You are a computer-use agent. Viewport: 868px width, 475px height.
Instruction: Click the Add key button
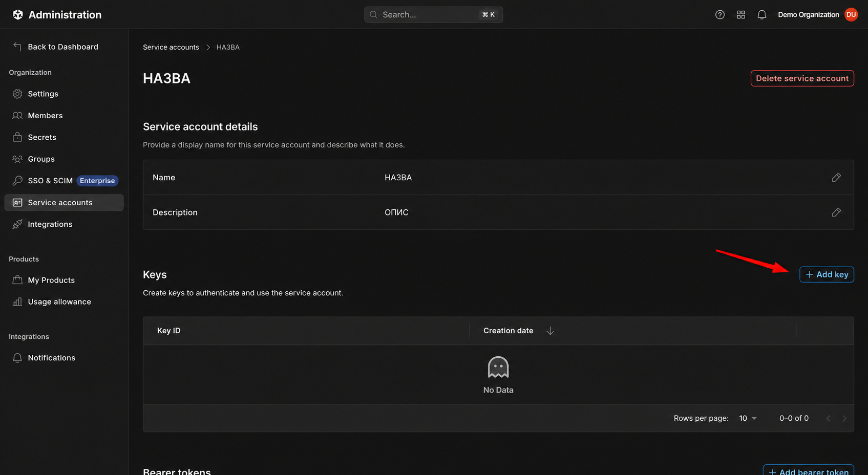click(x=827, y=274)
